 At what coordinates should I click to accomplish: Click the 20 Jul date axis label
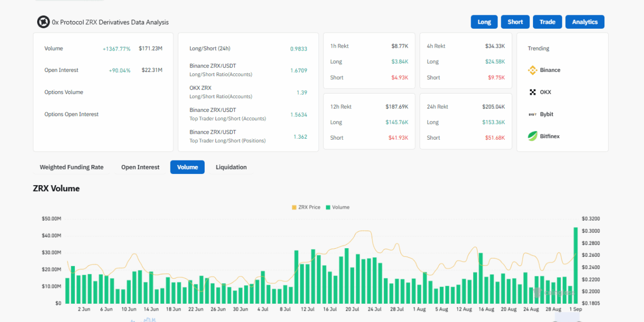pos(352,309)
